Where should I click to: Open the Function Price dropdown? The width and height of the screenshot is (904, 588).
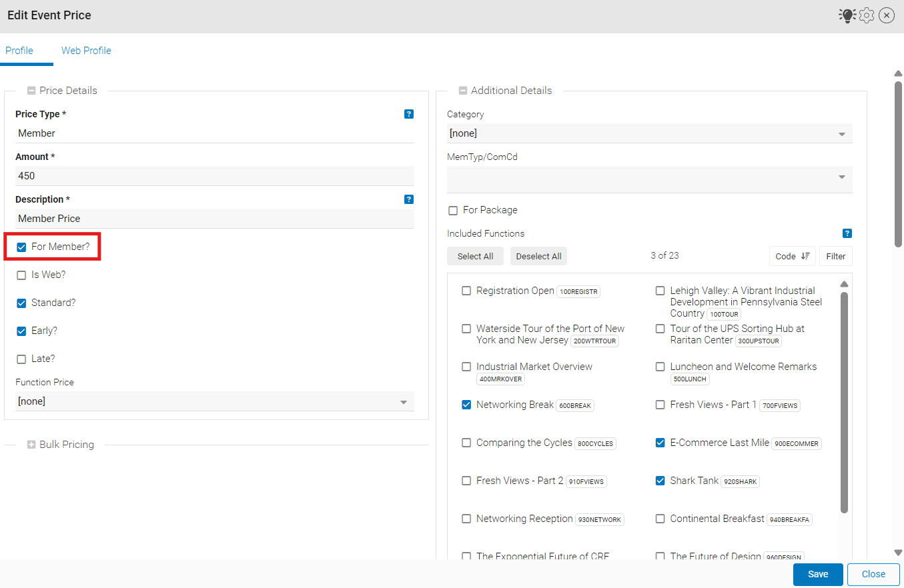215,401
